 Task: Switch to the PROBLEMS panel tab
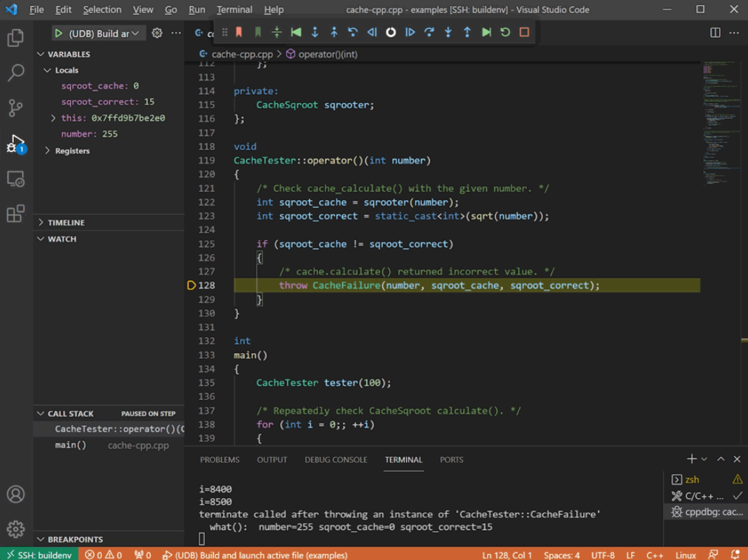click(220, 460)
